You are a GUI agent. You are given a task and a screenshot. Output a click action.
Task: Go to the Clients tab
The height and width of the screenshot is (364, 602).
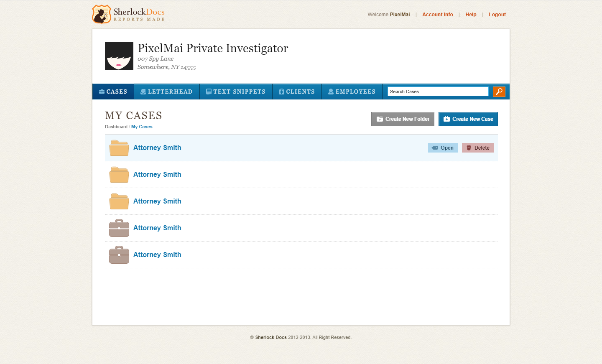click(297, 92)
